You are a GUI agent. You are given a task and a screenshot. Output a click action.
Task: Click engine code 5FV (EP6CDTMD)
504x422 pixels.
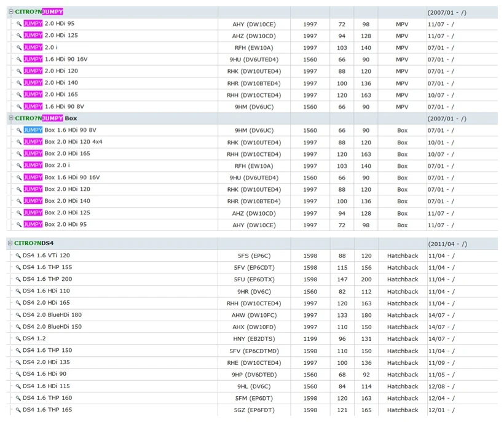click(254, 351)
